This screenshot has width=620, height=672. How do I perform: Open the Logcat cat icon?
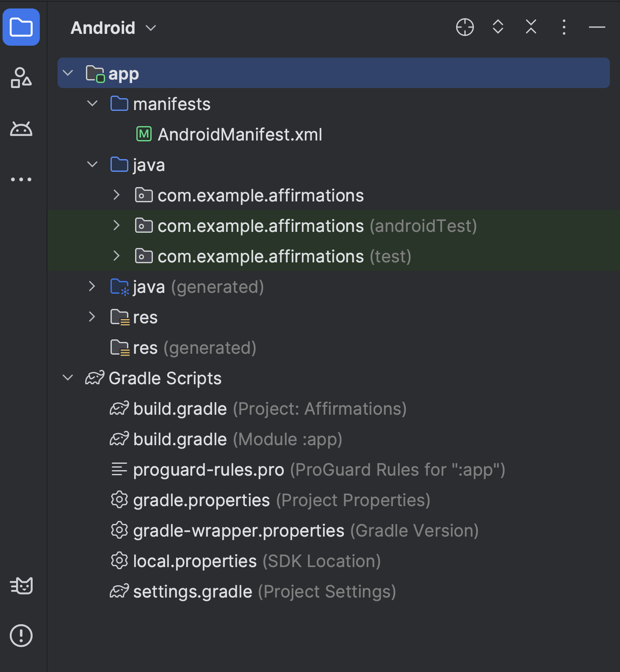pos(21,586)
